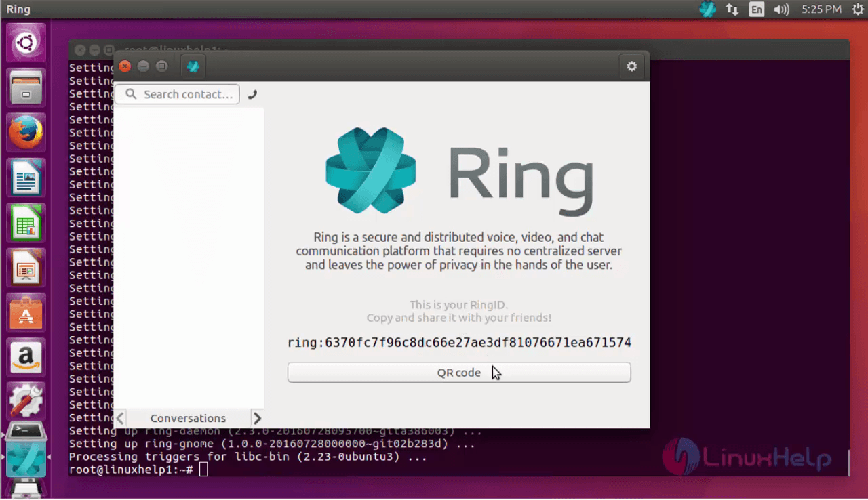
Task: Open session gear menu in top panel
Action: click(856, 9)
